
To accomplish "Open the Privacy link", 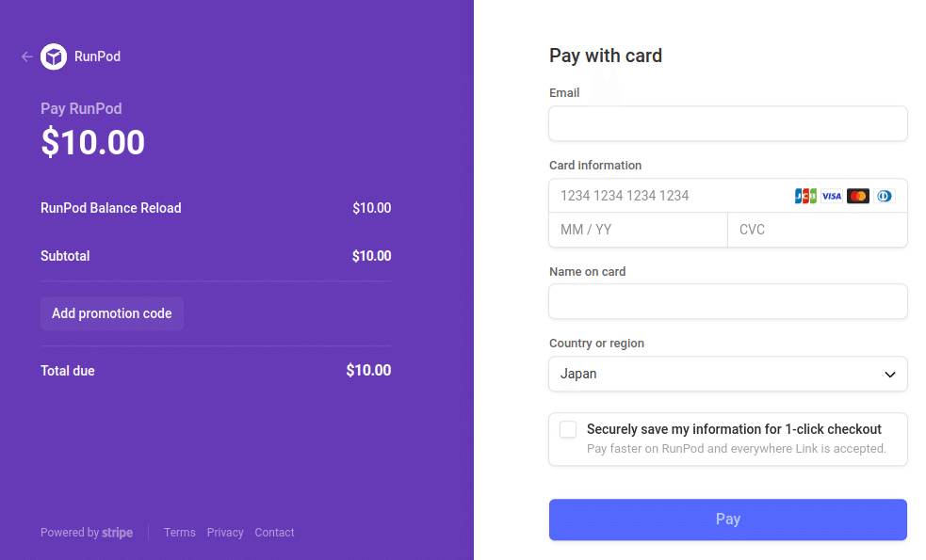I will point(225,533).
